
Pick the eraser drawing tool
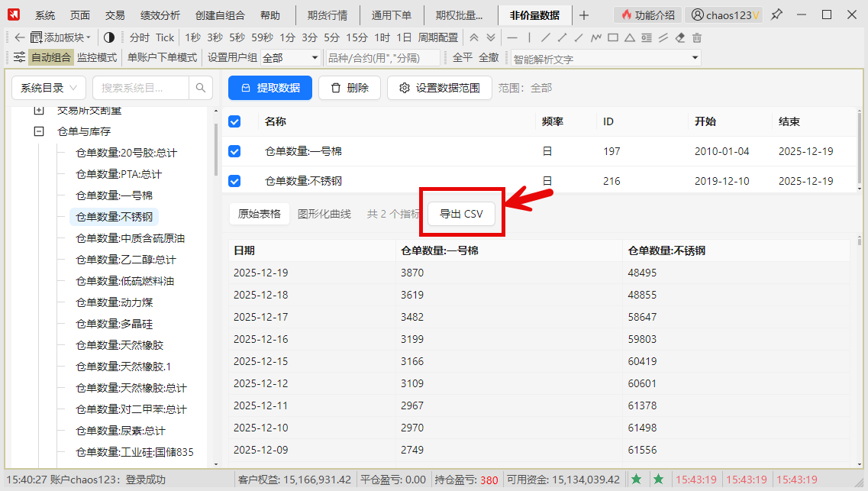pos(680,37)
